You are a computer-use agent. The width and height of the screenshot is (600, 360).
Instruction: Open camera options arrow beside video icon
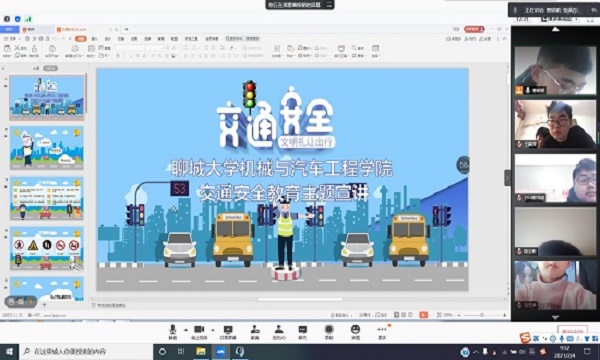(213, 330)
